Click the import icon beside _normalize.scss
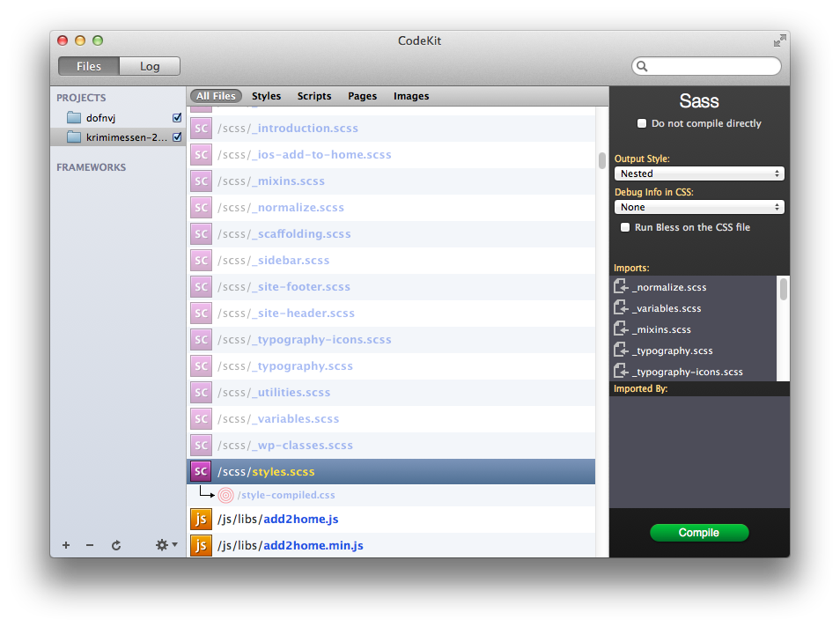 (622, 286)
